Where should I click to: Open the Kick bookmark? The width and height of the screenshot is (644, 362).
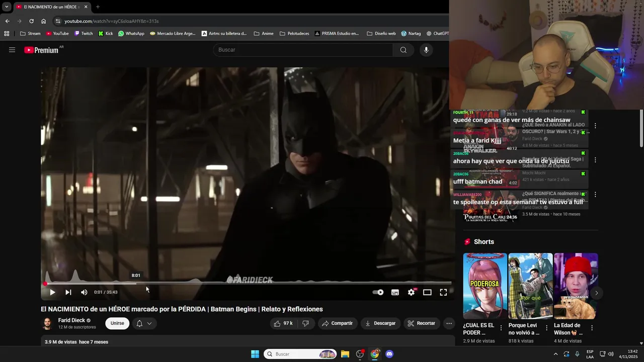pos(106,34)
